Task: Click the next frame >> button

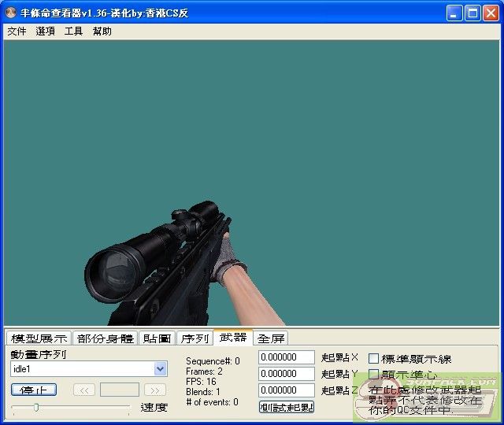Action: 155,390
